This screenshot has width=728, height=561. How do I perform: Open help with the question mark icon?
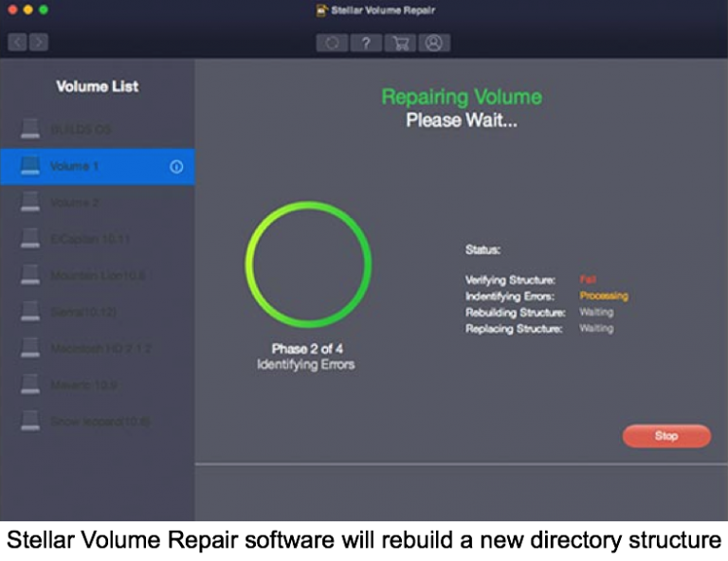[x=366, y=43]
